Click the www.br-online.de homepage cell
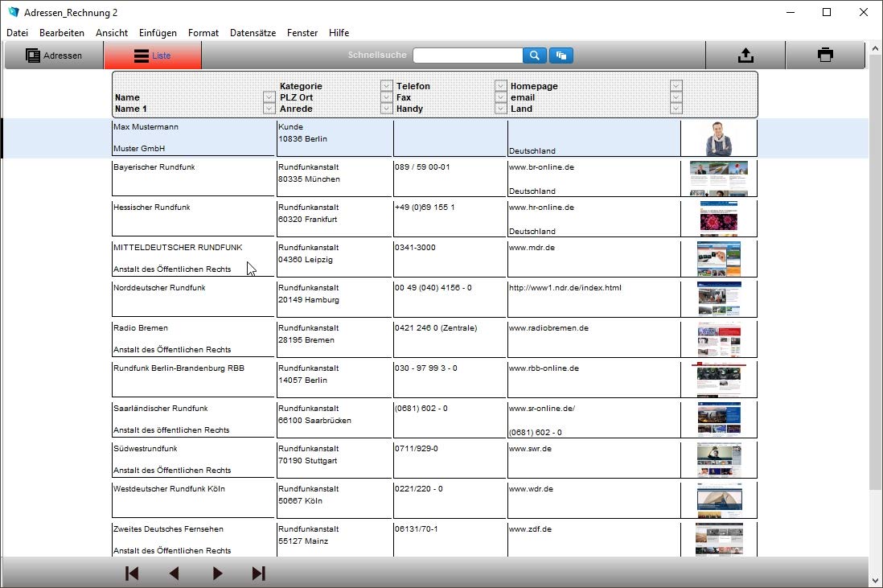Screen dimensions: 883x588 [x=541, y=167]
